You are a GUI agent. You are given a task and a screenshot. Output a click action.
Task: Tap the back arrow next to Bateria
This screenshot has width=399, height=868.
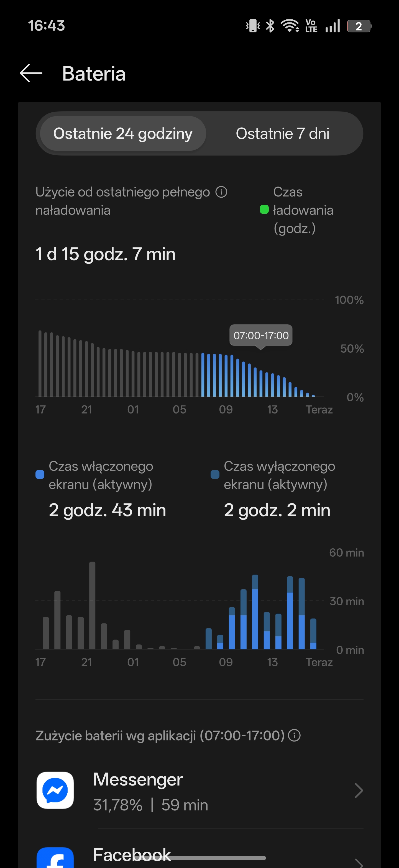coord(31,73)
